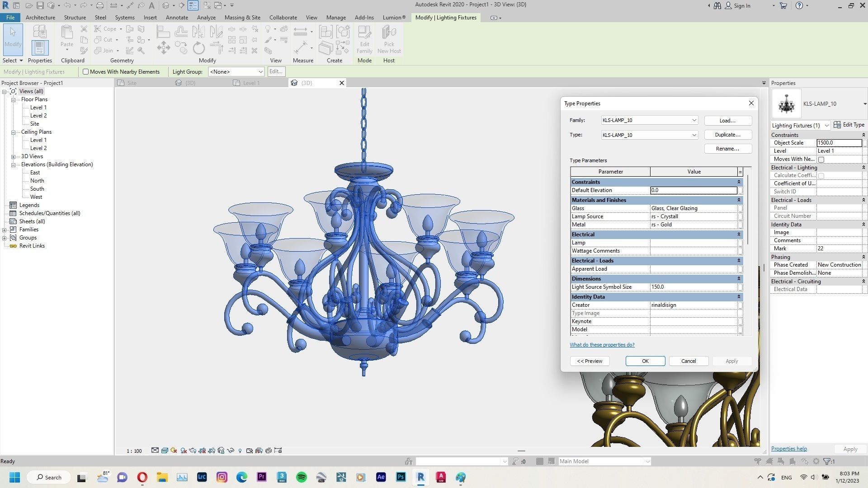Select Pick New Host tool
The height and width of the screenshot is (488, 868).
click(389, 41)
